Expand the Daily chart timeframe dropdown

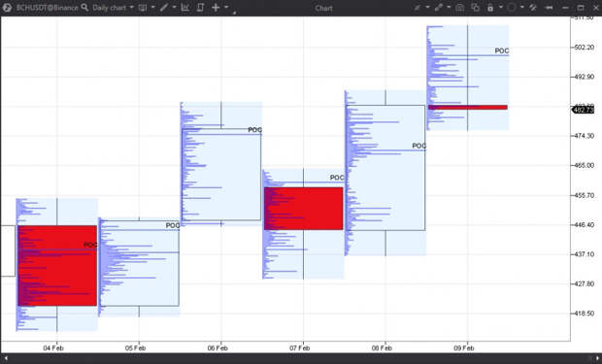point(113,8)
